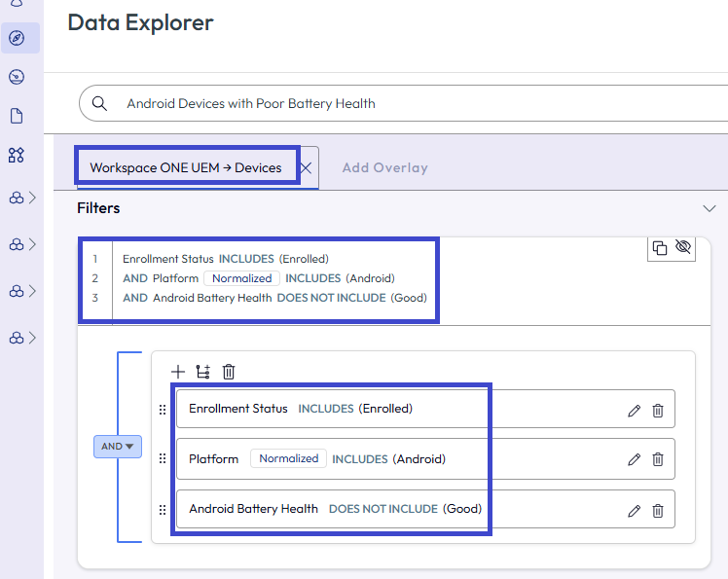
Task: Edit the Platform rule
Action: [x=635, y=459]
